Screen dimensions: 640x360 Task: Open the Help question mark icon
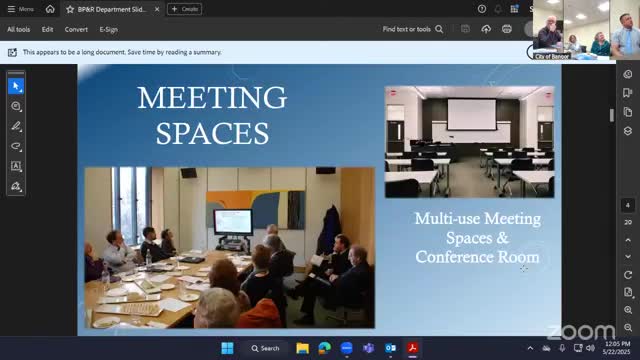(482, 9)
